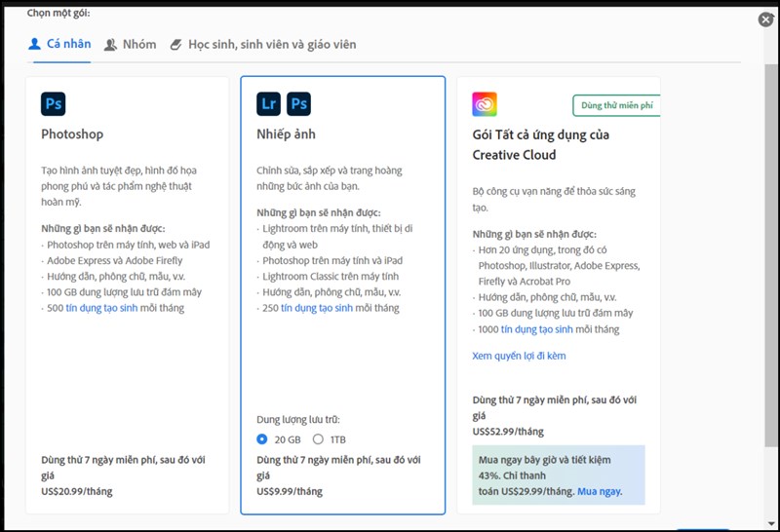Open tín dụng tạo sinh link in Creative Cloud card
Screen dimensions: 780x532
pos(537,329)
